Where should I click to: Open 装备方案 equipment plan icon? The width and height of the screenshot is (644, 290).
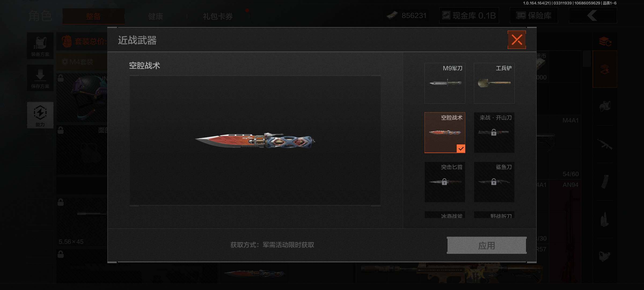click(40, 46)
